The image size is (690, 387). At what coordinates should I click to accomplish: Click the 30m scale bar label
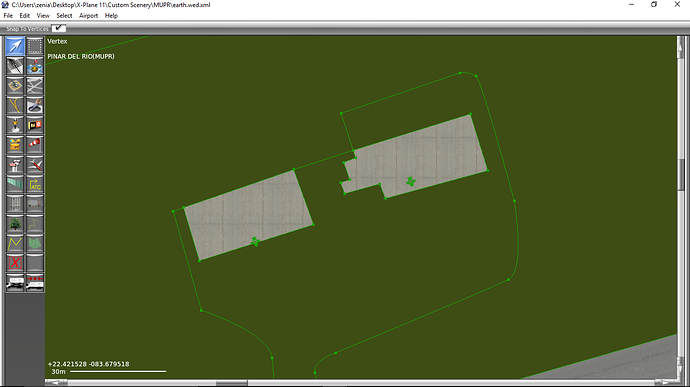[x=59, y=372]
